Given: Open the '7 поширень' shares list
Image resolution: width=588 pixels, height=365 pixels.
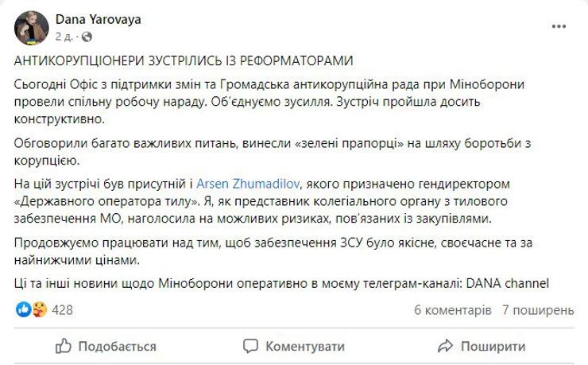Looking at the screenshot, I should tap(538, 310).
